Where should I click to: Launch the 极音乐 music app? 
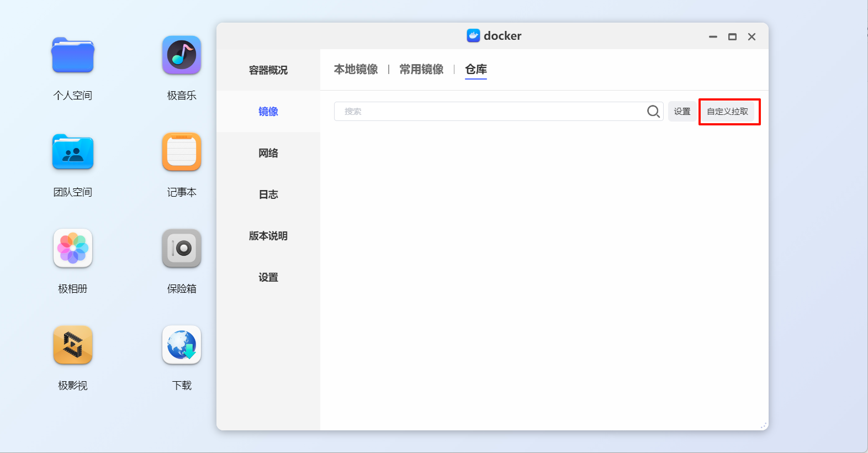182,56
